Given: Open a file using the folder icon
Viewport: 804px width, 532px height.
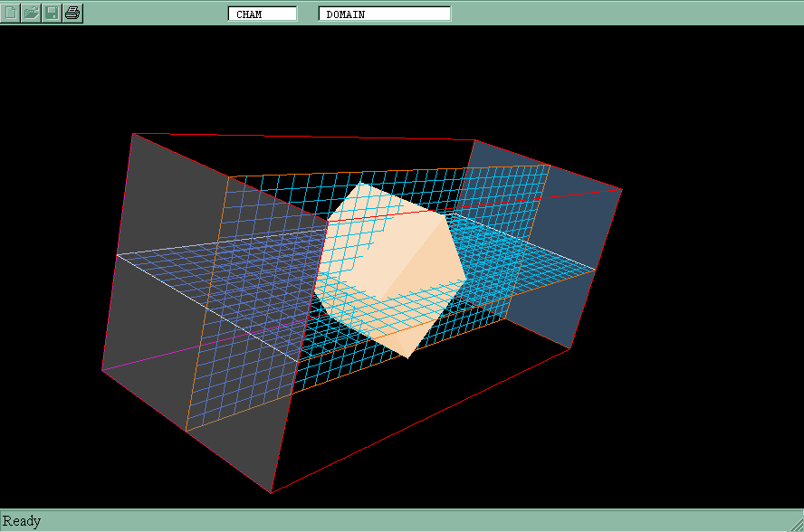Looking at the screenshot, I should point(32,13).
